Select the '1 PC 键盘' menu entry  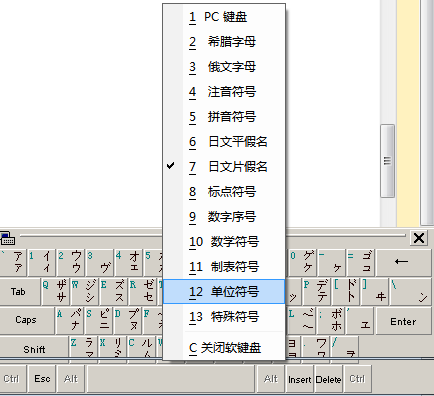(224, 17)
